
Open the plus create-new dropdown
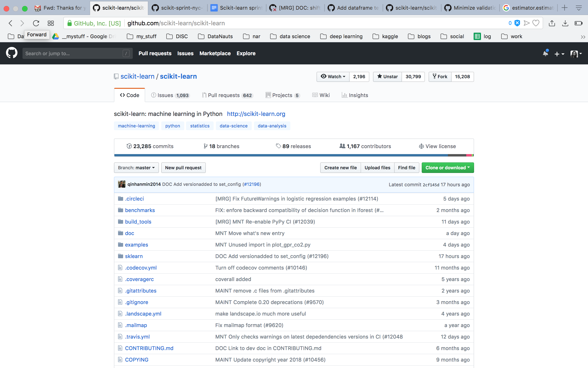[x=559, y=54]
